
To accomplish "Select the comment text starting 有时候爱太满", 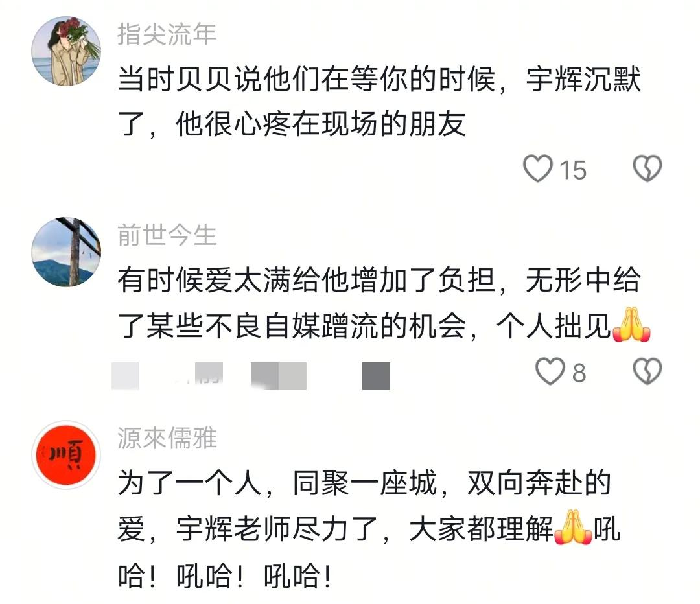I will pyautogui.click(x=384, y=303).
